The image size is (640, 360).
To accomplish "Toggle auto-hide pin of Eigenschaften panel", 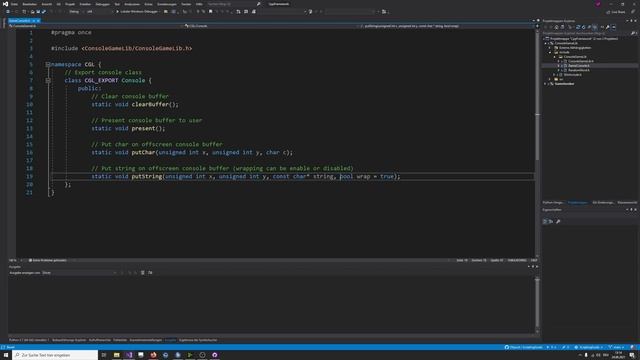I will click(631, 209).
